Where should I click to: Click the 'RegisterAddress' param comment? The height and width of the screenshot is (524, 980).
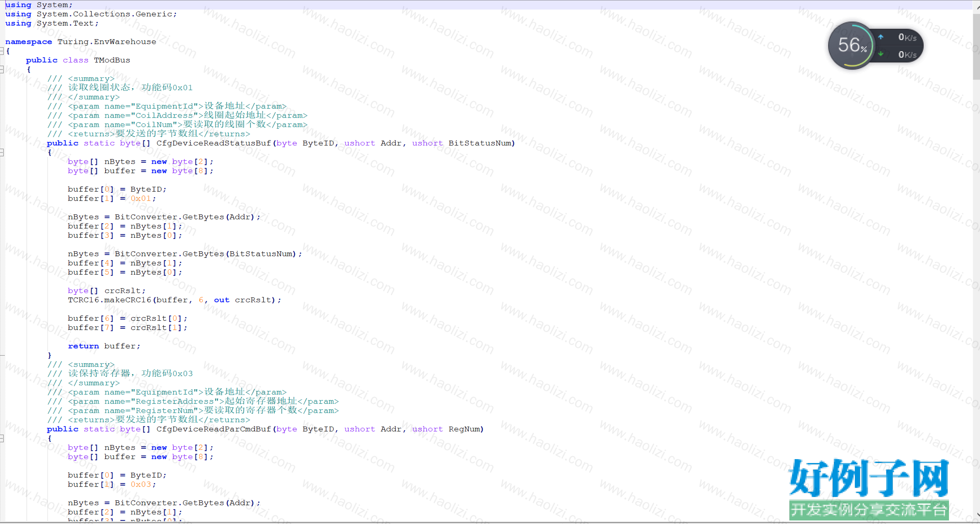pyautogui.click(x=193, y=402)
